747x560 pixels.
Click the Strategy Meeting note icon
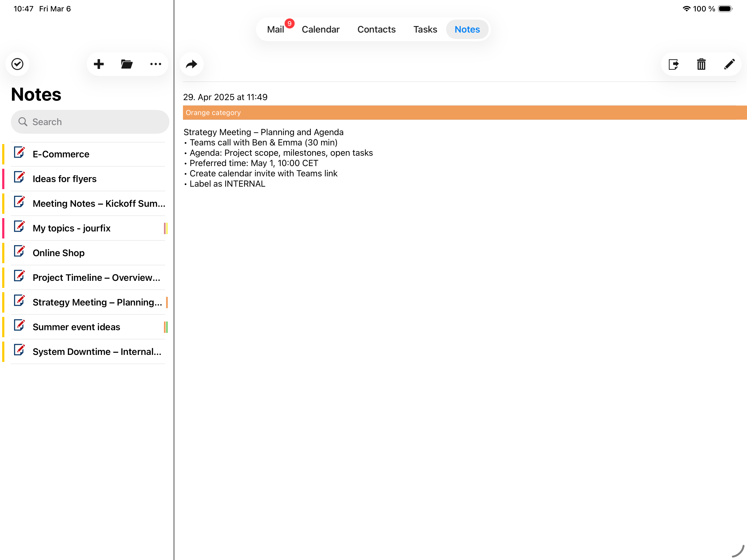(20, 300)
